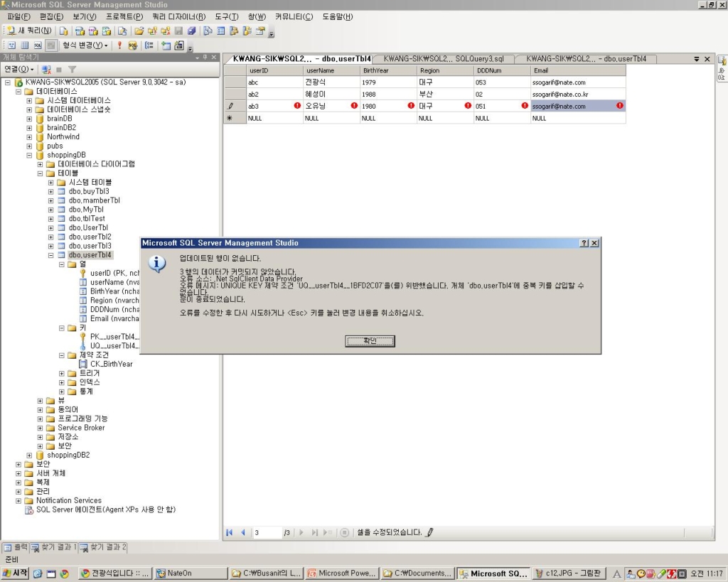Screen dimensions: 728x582
Task: Click the userID column header
Action: click(x=275, y=70)
